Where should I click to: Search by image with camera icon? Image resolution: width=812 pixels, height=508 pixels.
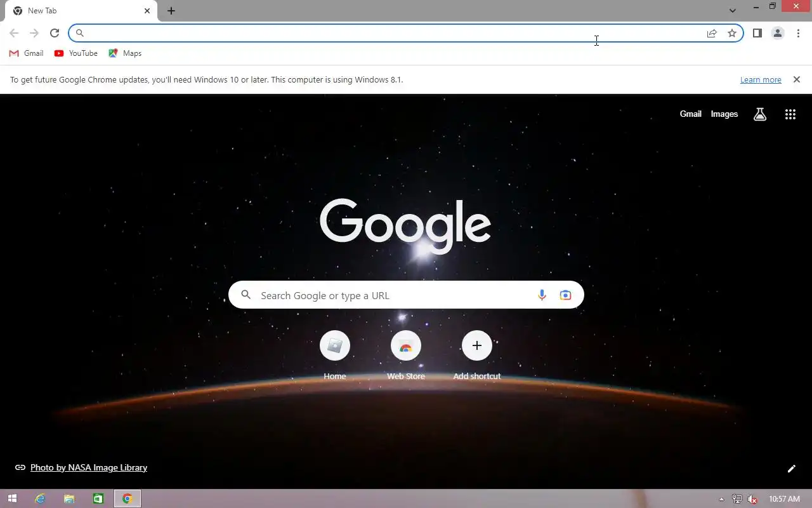(565, 295)
